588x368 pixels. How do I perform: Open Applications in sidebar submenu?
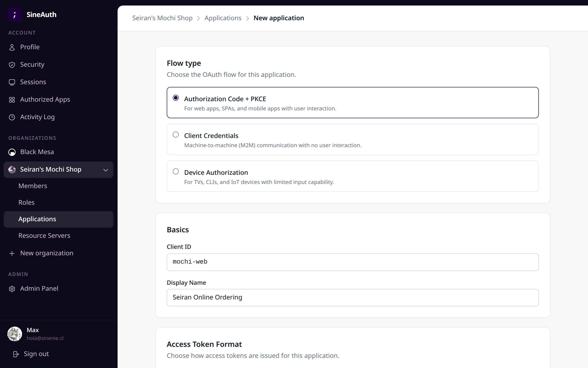59,219
